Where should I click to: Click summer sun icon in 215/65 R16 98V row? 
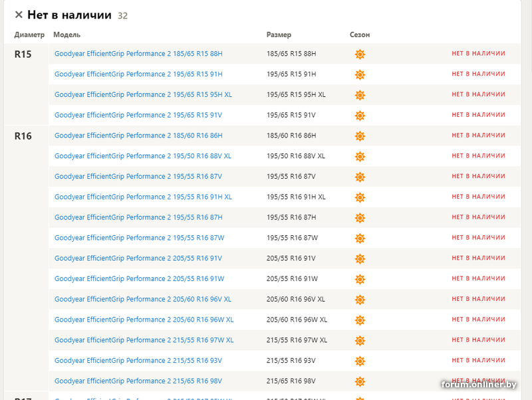(x=360, y=381)
